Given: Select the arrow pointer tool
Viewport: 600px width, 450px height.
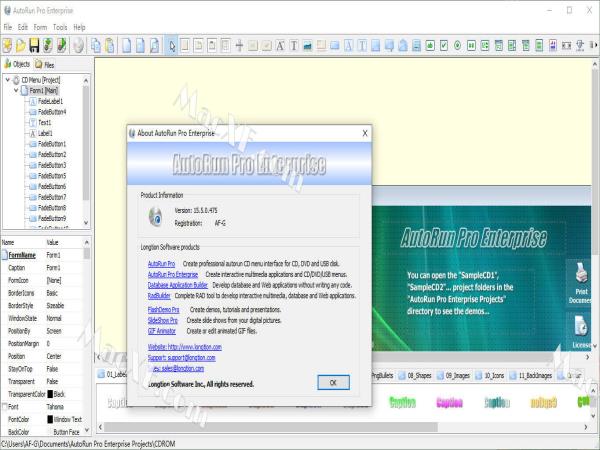Looking at the screenshot, I should coord(171,46).
